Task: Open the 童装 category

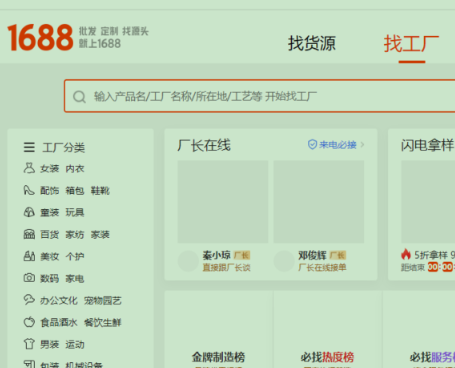Action: 50,213
